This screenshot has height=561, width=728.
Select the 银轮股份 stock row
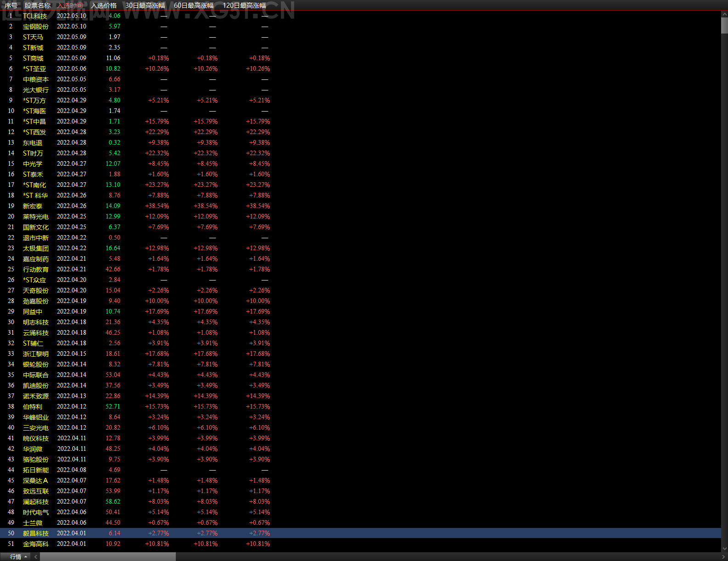click(x=360, y=364)
